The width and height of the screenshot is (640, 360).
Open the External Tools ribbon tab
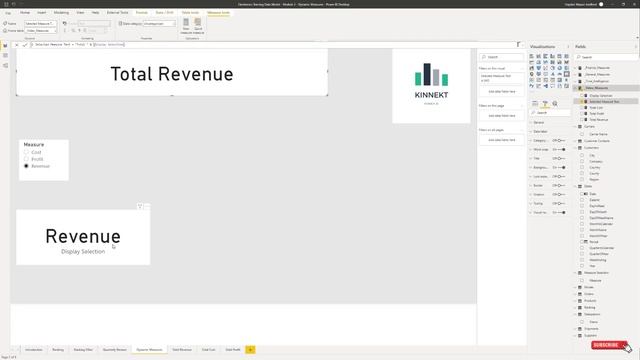[118, 13]
